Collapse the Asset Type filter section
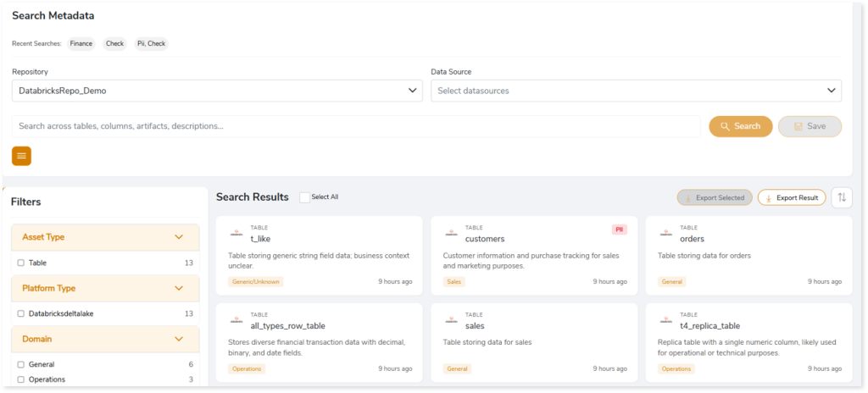 pos(178,237)
